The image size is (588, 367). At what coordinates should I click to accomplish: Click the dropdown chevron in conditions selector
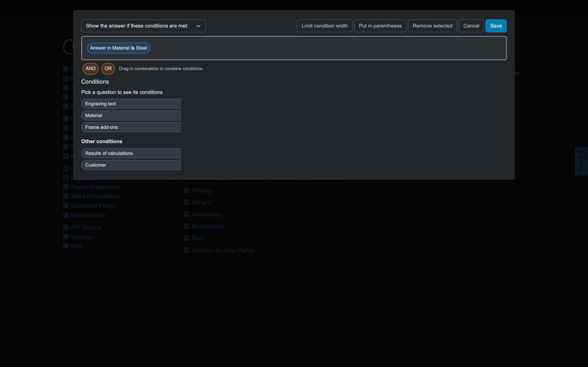click(x=198, y=26)
